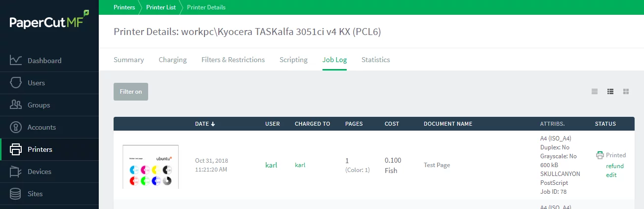Switch to grid thumbnail view icon

(626, 91)
